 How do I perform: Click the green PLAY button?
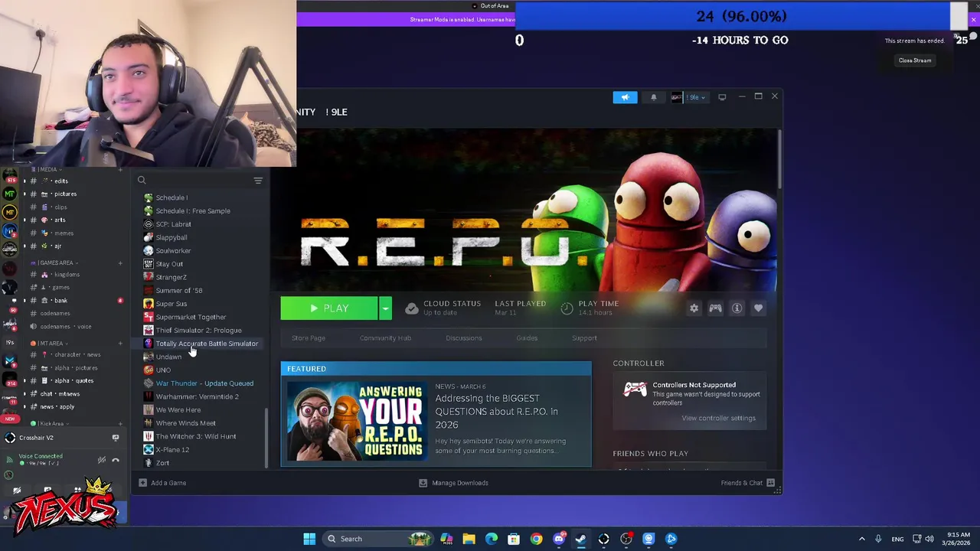329,308
